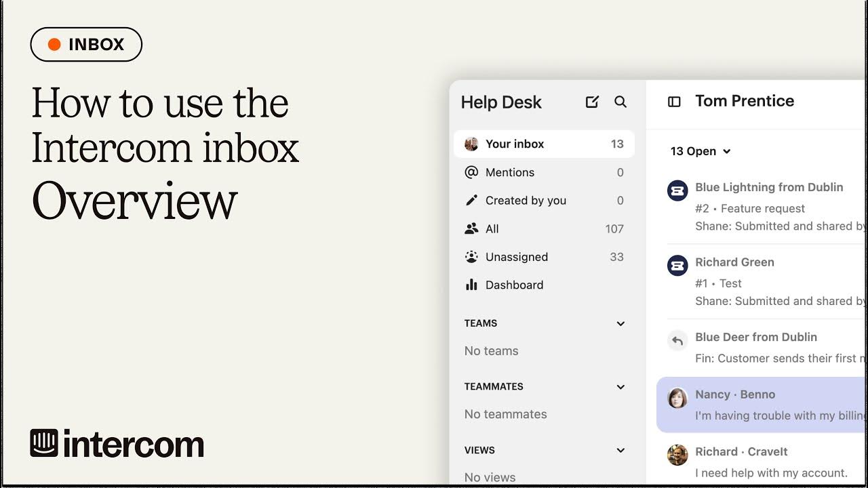Open Richard Green Test ticket
The image size is (868, 488).
click(762, 281)
